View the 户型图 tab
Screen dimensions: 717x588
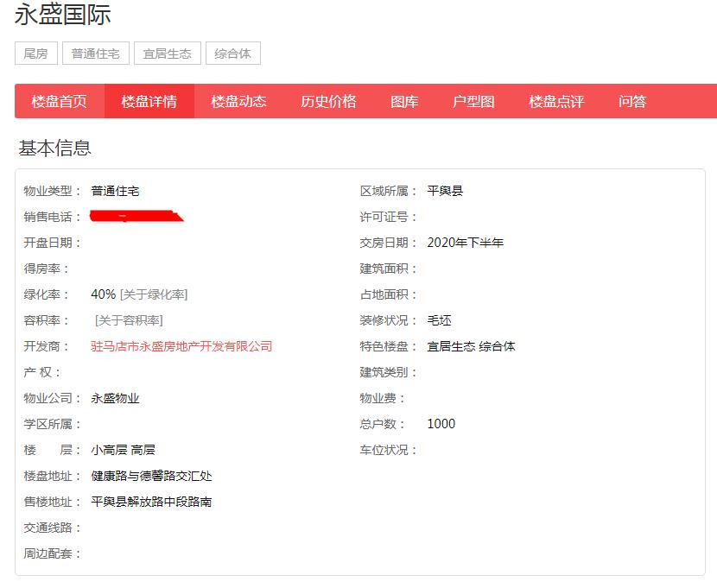pyautogui.click(x=473, y=101)
